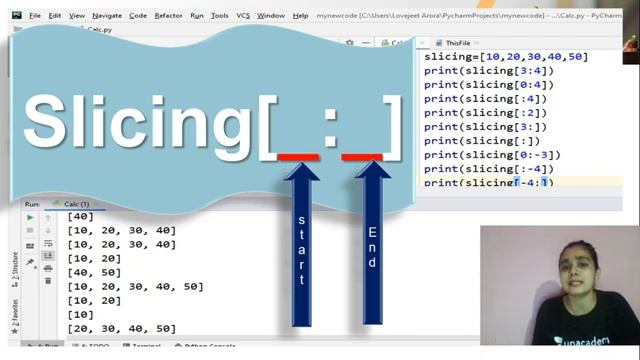Toggle soft-wrap icon in Run output toolbar
The image size is (640, 360).
48,243
